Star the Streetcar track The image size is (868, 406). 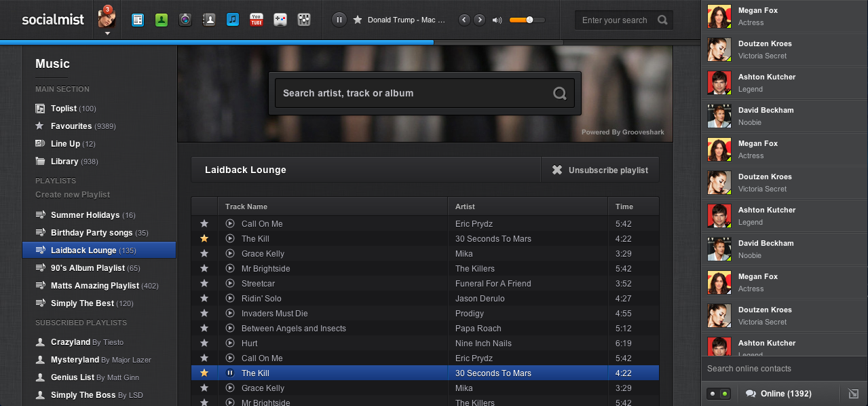click(204, 284)
